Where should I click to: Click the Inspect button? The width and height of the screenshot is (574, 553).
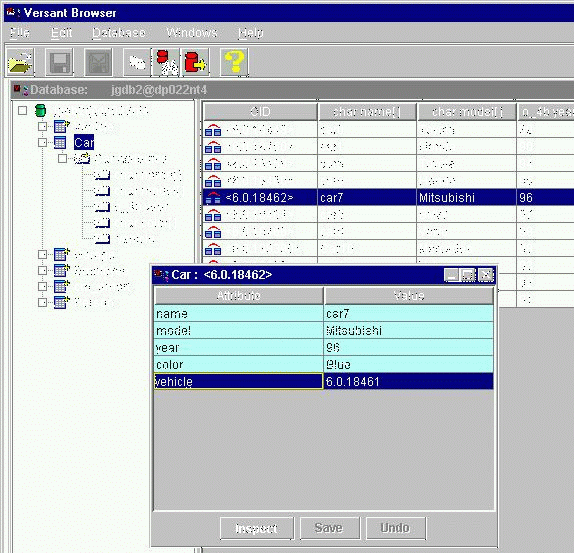tap(257, 528)
